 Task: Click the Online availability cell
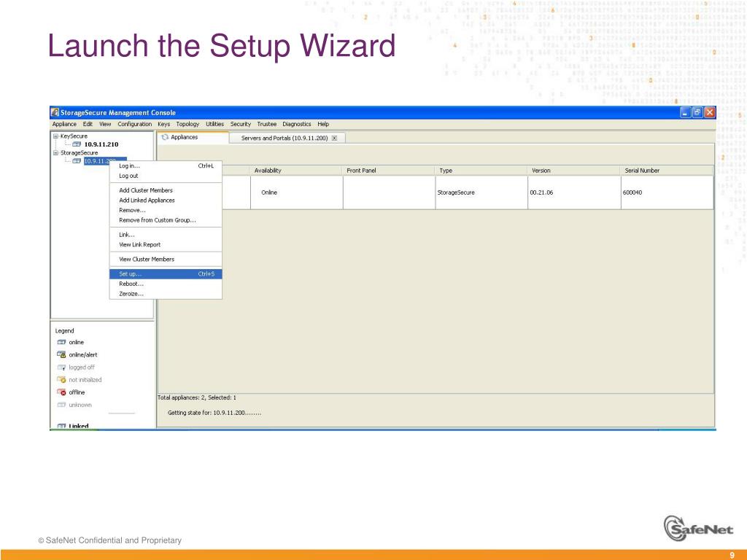coord(296,192)
